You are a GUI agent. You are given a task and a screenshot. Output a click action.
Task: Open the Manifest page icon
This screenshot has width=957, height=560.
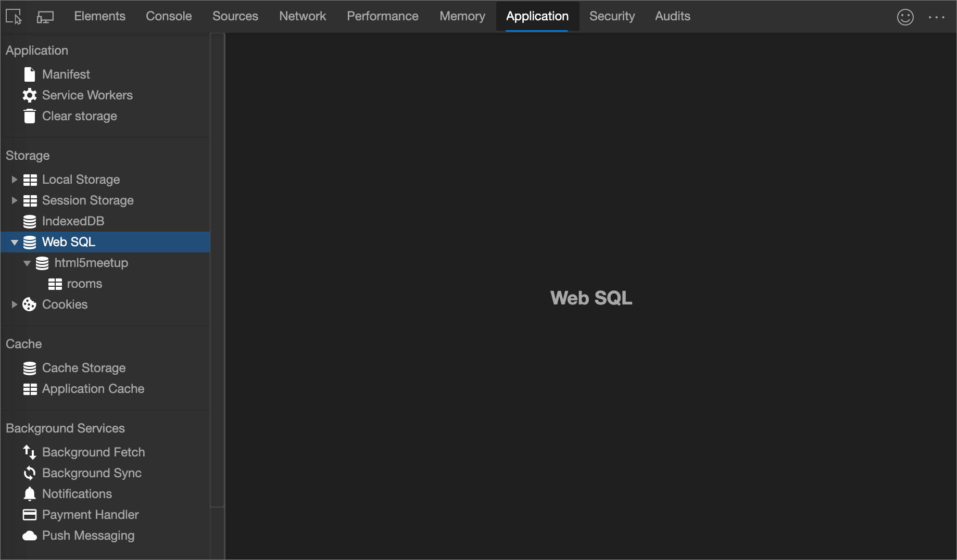point(30,74)
